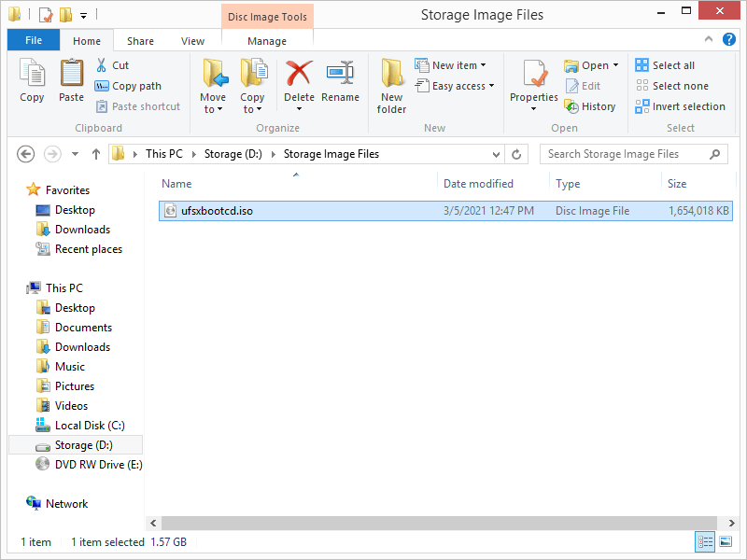Switch to the View tab
The image size is (747, 560).
pyautogui.click(x=192, y=41)
